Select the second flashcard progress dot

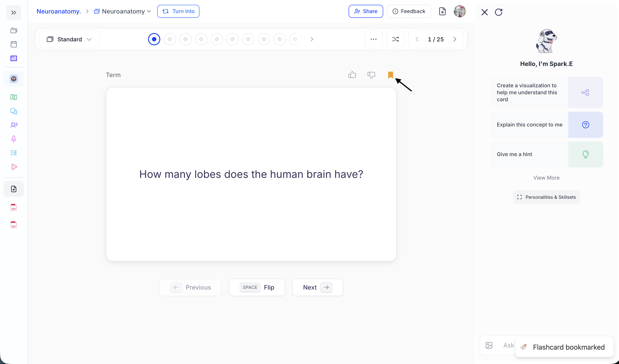(x=170, y=39)
